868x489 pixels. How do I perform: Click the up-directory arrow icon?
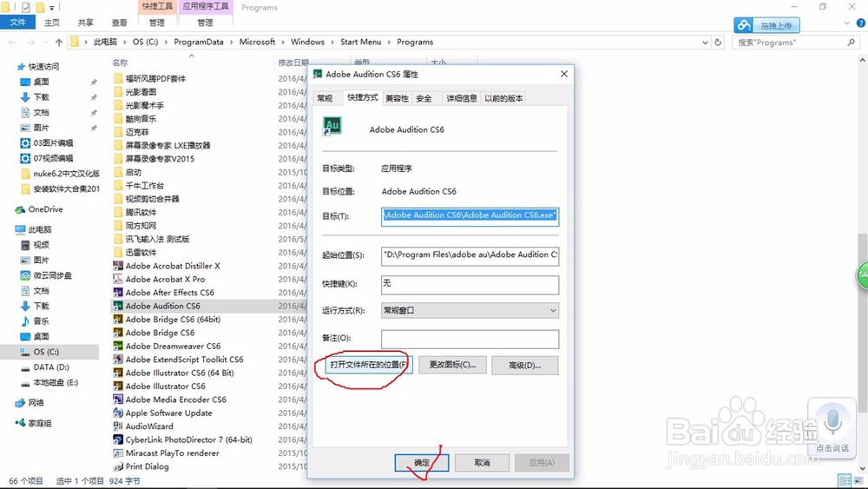(59, 42)
